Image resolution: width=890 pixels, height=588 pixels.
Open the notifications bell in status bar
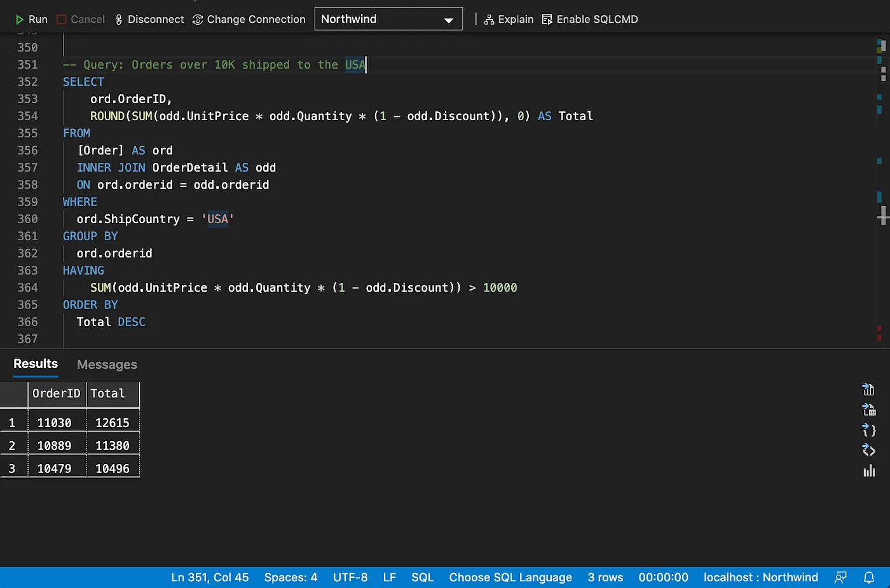click(868, 577)
